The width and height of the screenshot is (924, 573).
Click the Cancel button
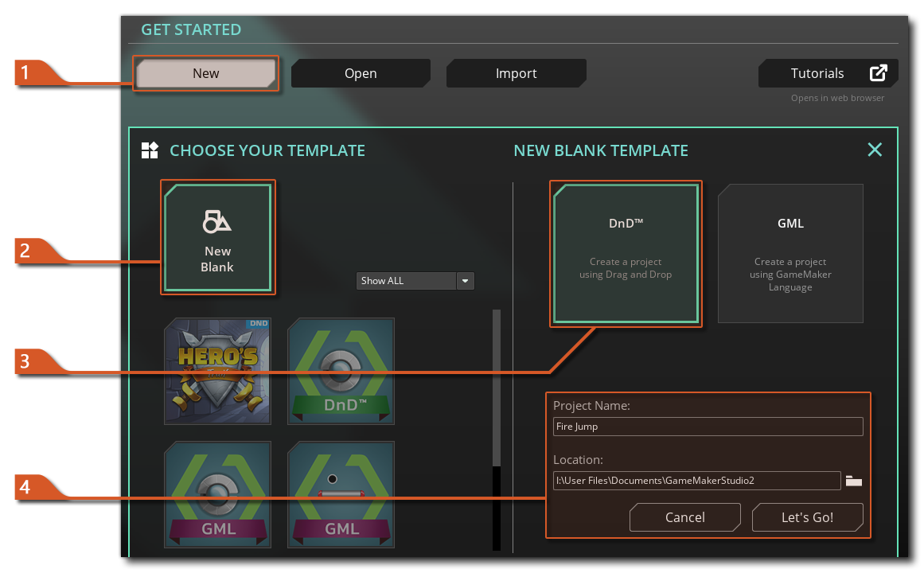(684, 517)
